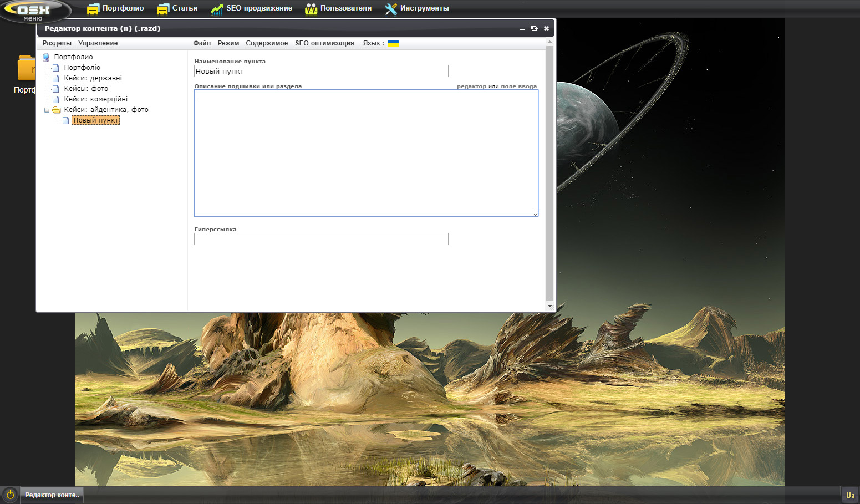This screenshot has height=504, width=860.
Task: Select Портфоліо tree item
Action: [82, 68]
